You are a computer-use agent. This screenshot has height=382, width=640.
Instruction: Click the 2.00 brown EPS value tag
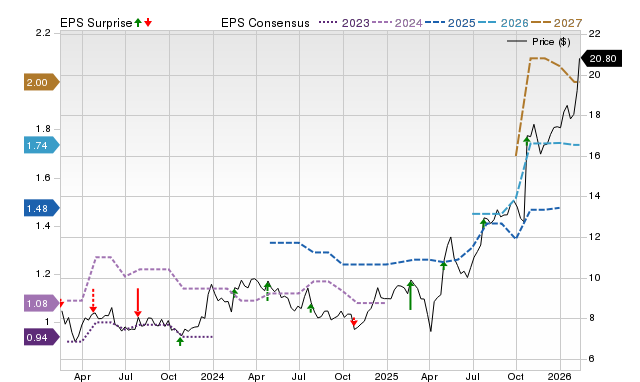(41, 82)
